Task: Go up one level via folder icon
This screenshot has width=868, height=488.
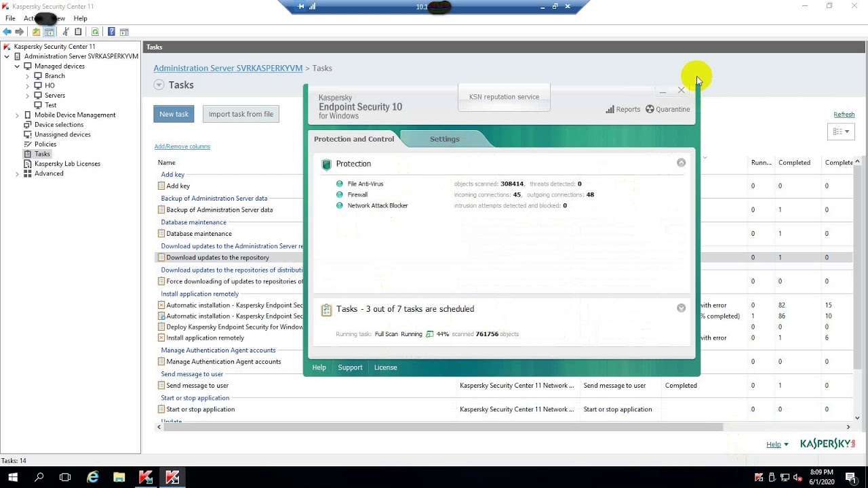Action: click(37, 32)
